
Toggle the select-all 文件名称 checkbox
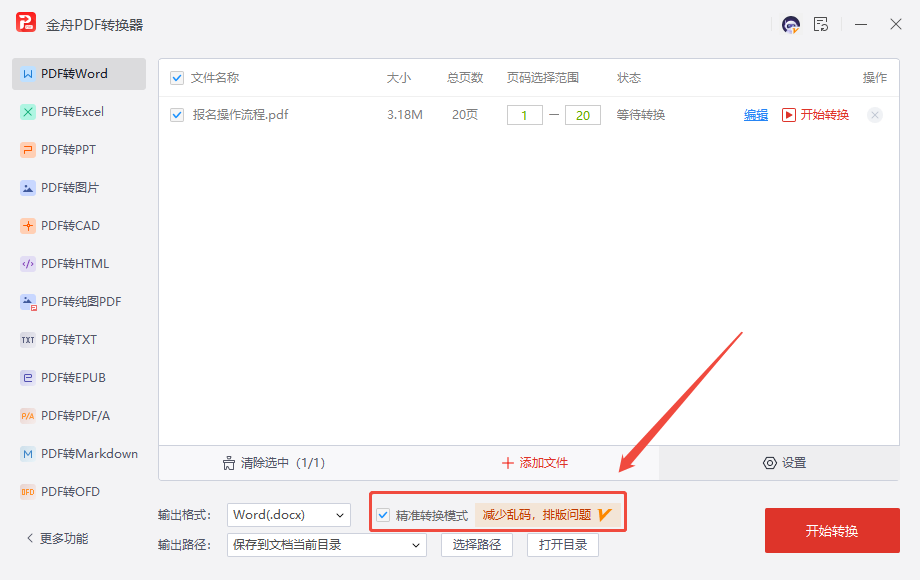tap(177, 78)
